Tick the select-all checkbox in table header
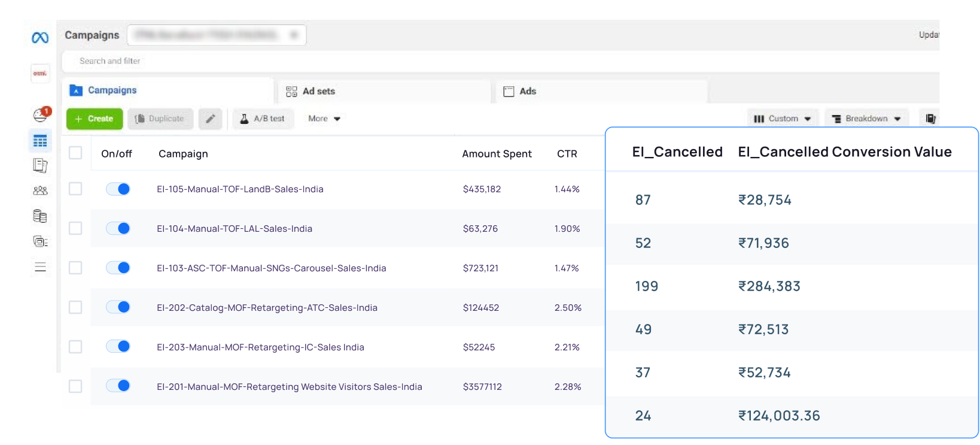 pos(75,153)
